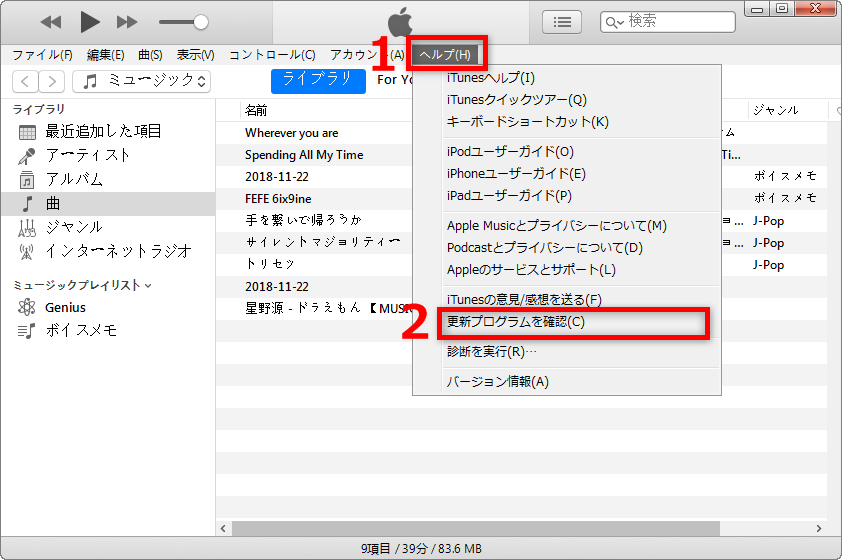Open the list view button
The width and height of the screenshot is (842, 560).
pos(563,21)
